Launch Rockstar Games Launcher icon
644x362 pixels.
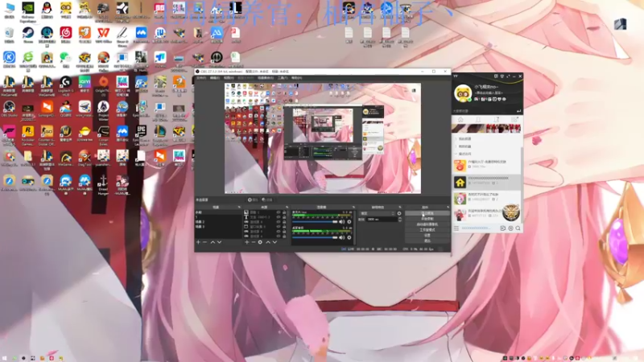coord(28,134)
